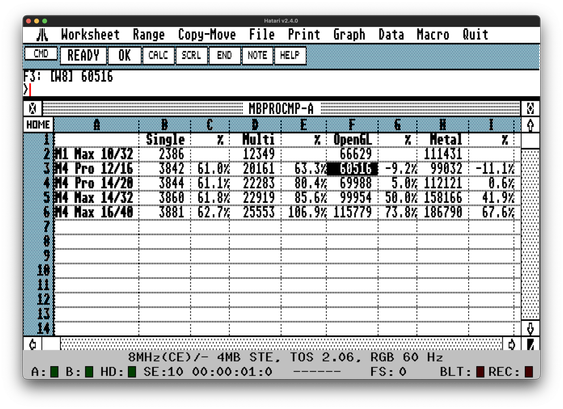Open HELP from the toolbar

point(290,55)
